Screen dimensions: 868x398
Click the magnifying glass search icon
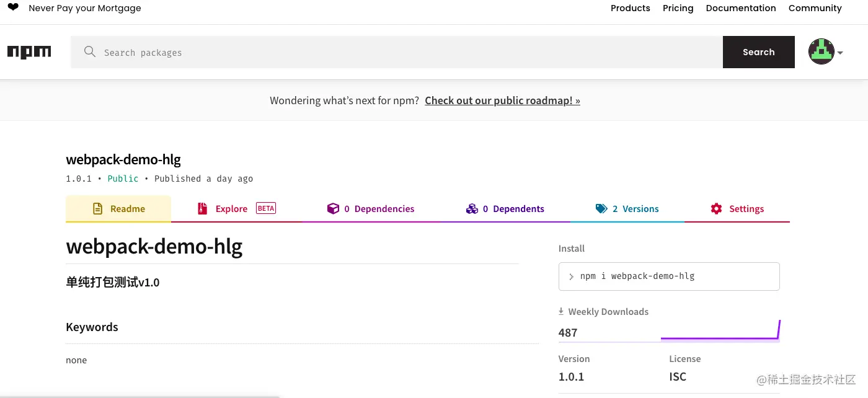pos(90,52)
